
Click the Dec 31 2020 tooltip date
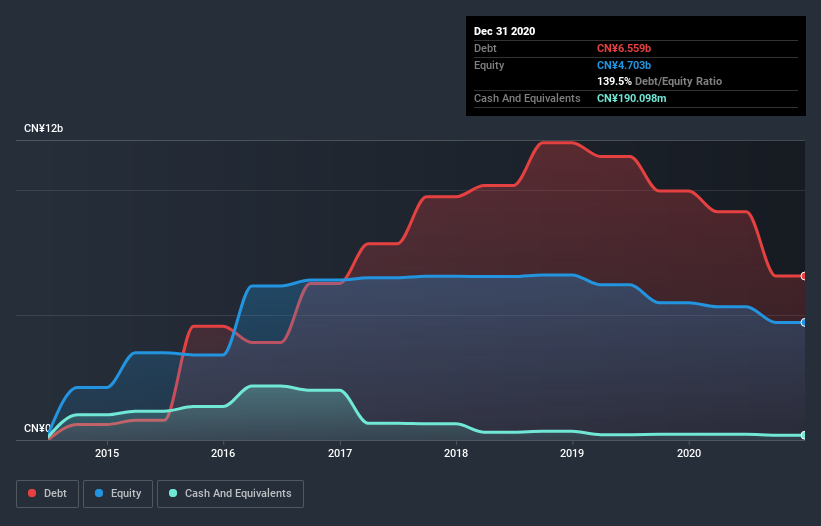click(504, 31)
